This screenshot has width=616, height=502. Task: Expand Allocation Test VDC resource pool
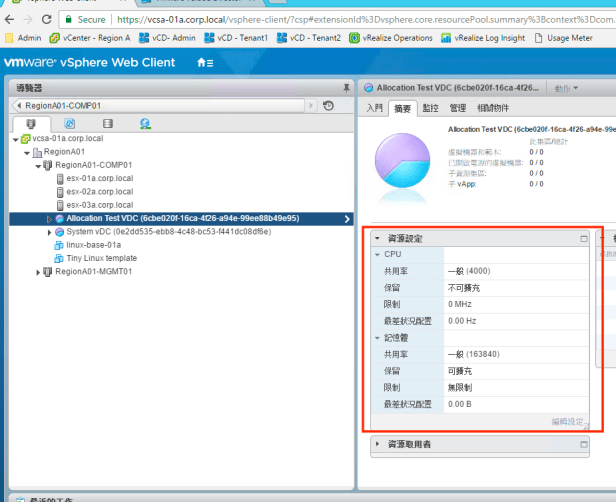[x=49, y=219]
